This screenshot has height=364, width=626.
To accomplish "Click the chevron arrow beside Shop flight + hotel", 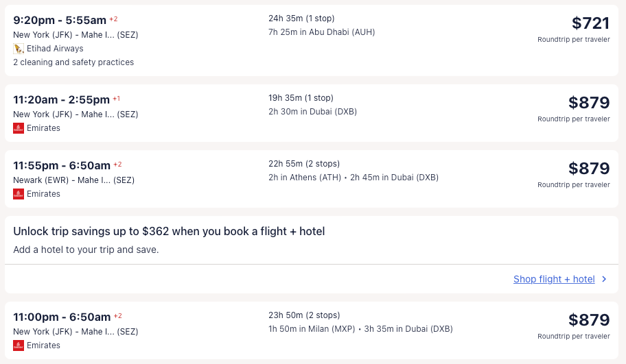I will pos(604,279).
